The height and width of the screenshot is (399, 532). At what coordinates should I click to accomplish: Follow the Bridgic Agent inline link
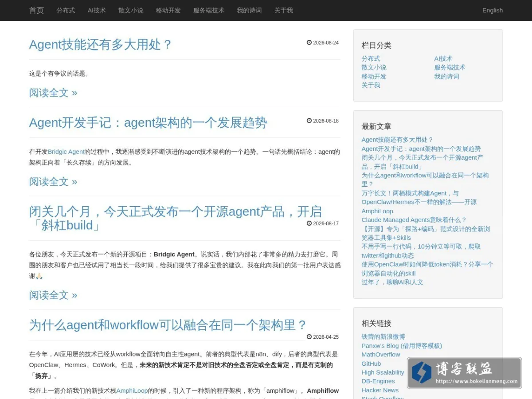(x=66, y=152)
